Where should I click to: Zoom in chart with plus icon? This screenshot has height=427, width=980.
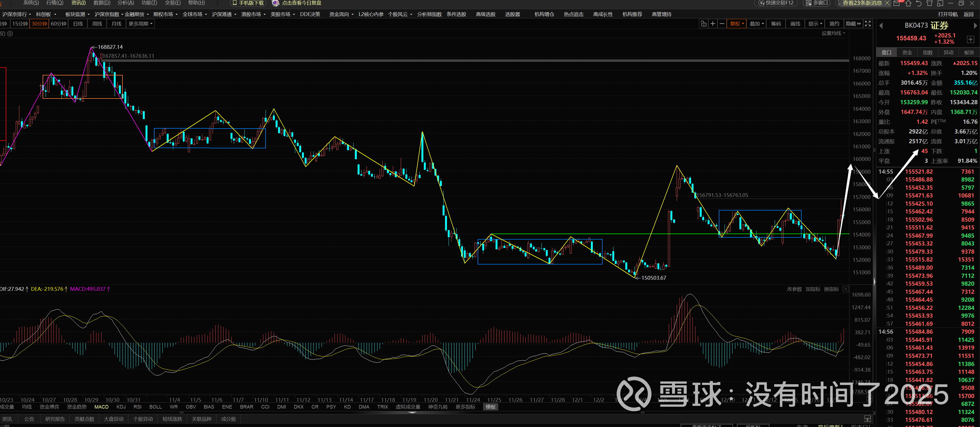713,24
